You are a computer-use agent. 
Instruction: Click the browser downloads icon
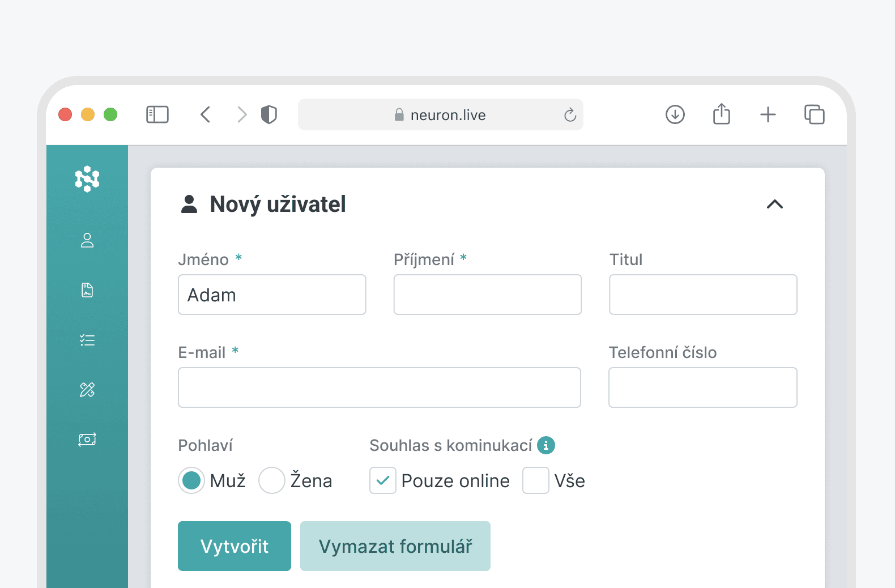[x=675, y=114]
